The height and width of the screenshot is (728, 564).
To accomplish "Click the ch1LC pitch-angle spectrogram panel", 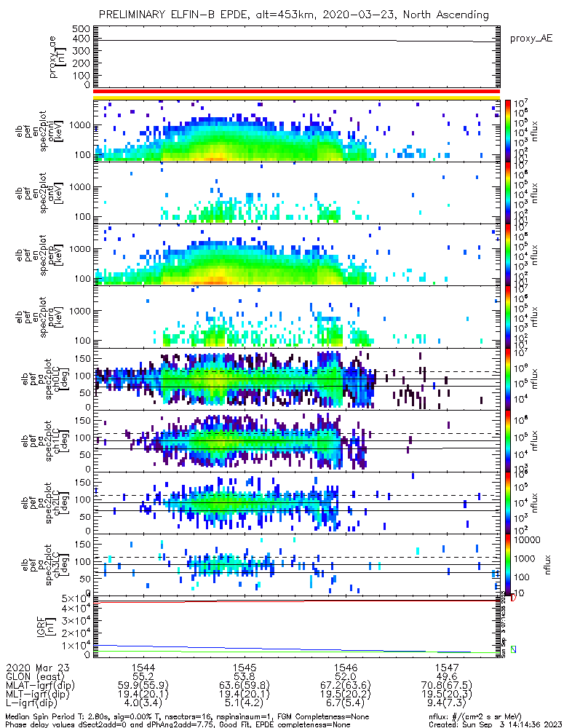I will pos(297,440).
